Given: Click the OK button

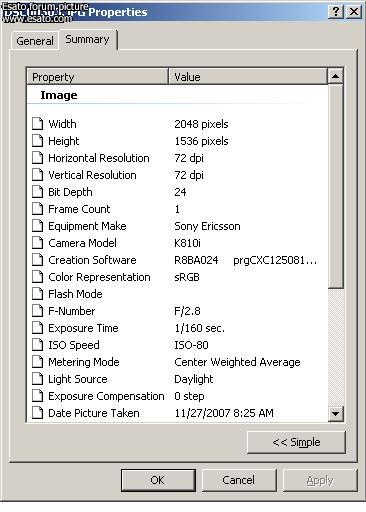Looking at the screenshot, I should coord(158,480).
